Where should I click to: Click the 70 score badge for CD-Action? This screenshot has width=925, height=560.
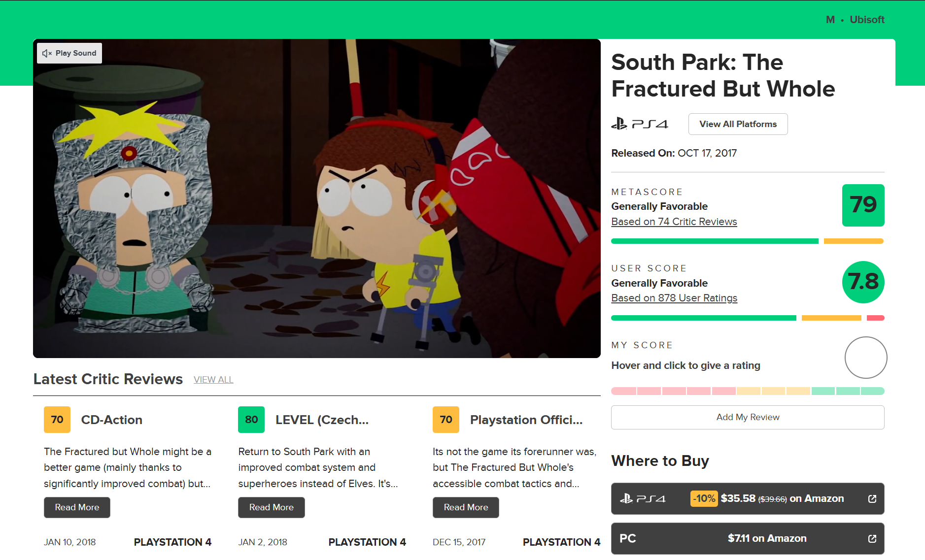point(57,420)
